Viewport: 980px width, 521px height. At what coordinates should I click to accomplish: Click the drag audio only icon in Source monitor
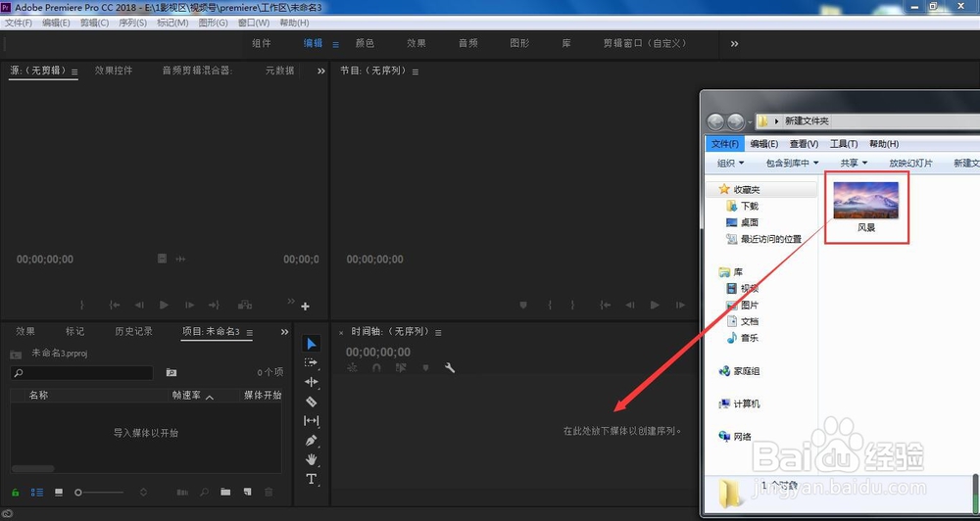[180, 259]
